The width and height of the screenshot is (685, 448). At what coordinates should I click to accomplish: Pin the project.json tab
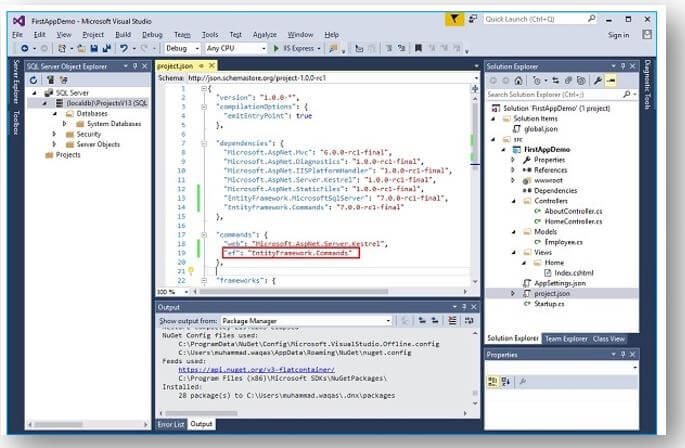(201, 66)
